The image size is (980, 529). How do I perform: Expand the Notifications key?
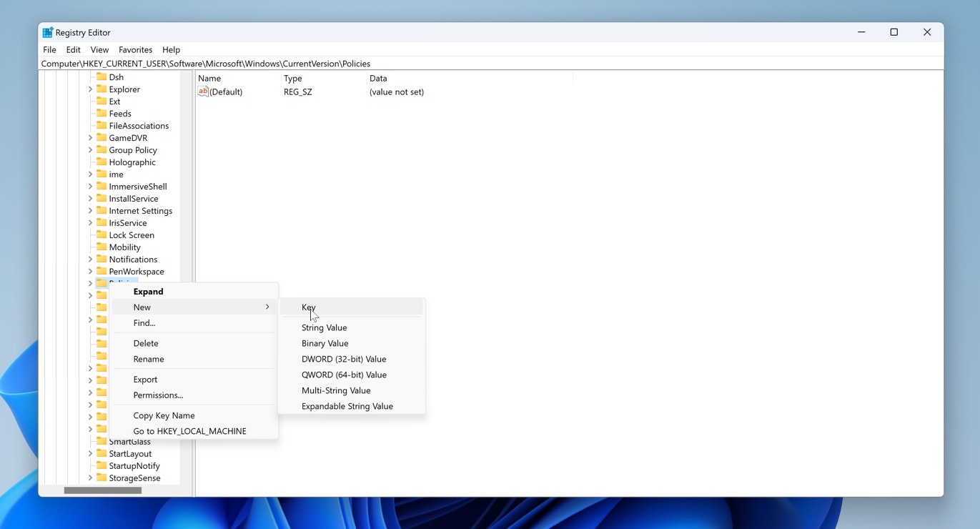90,259
